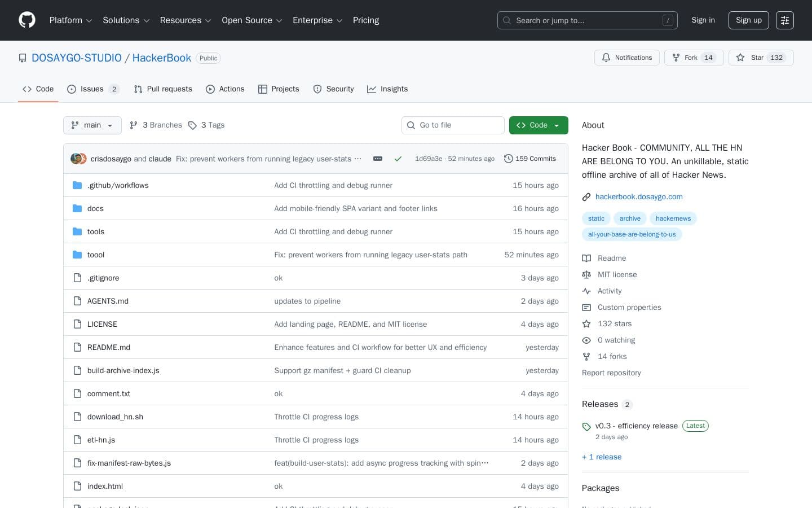
Task: Open the Insights tab
Action: 388,89
